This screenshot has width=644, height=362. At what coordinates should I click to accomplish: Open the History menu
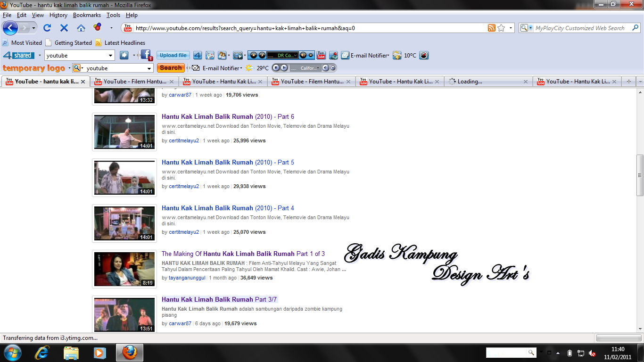click(58, 15)
